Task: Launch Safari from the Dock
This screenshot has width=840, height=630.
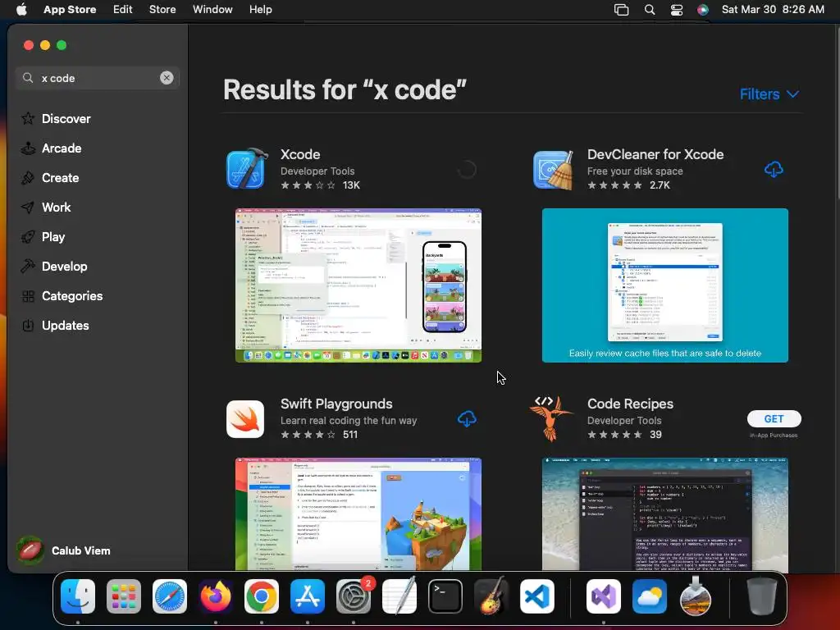Action: [170, 596]
